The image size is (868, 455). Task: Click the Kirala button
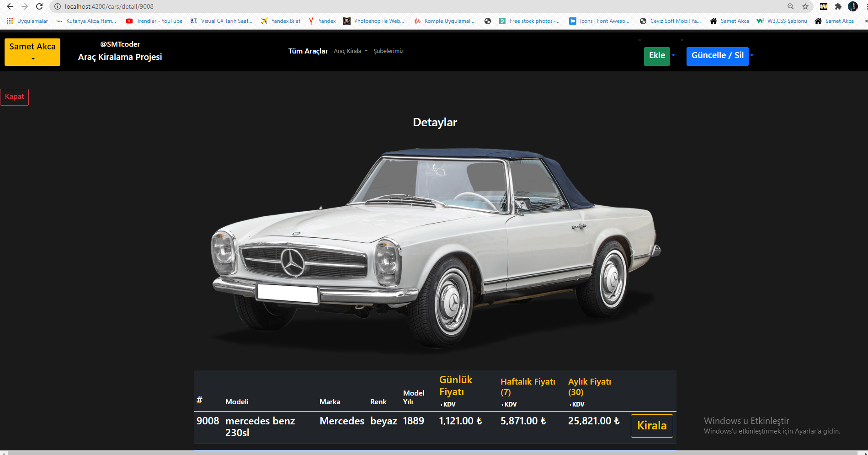(x=651, y=426)
